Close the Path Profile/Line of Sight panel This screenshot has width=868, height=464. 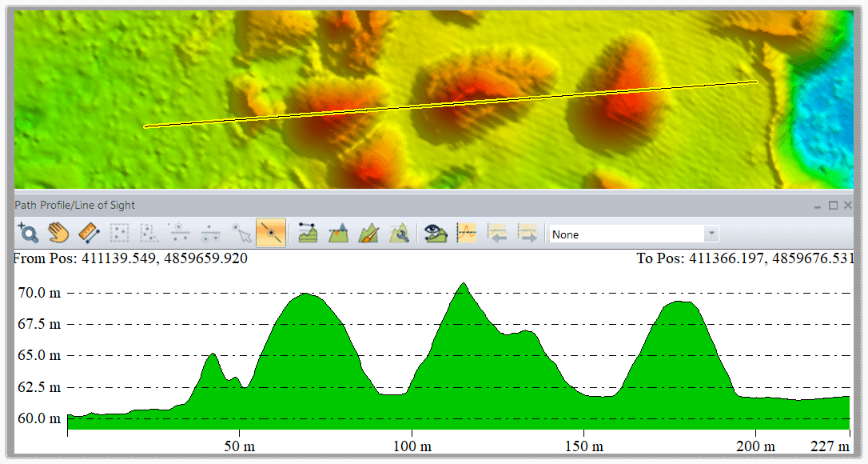pos(847,205)
